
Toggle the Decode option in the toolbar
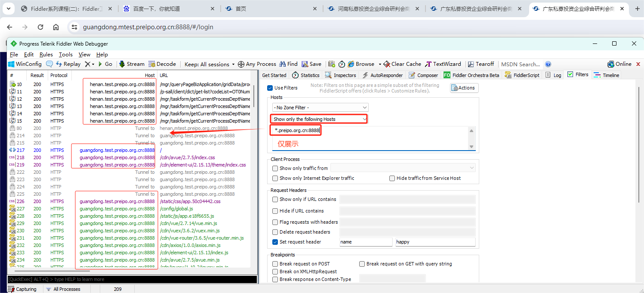[x=162, y=64]
